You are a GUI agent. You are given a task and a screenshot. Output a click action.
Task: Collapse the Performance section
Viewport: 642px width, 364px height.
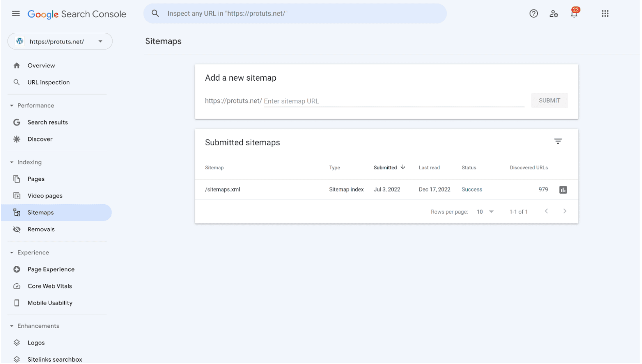pos(11,105)
